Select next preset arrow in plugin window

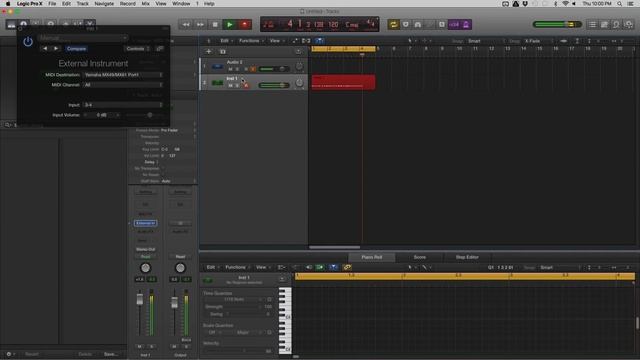pos(56,49)
